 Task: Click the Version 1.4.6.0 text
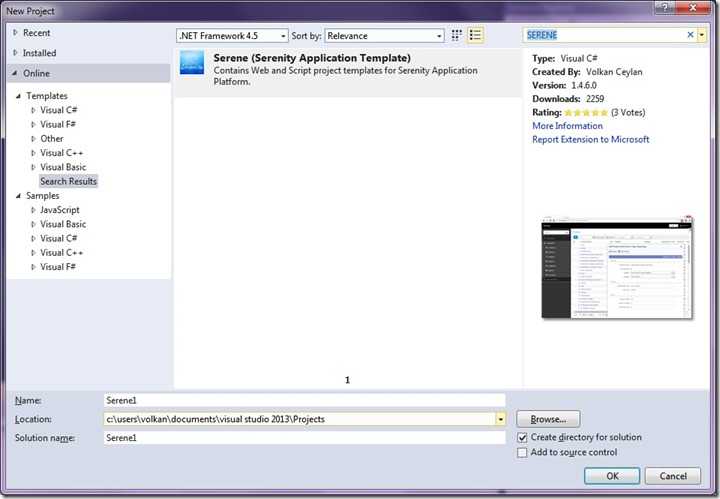[x=564, y=85]
